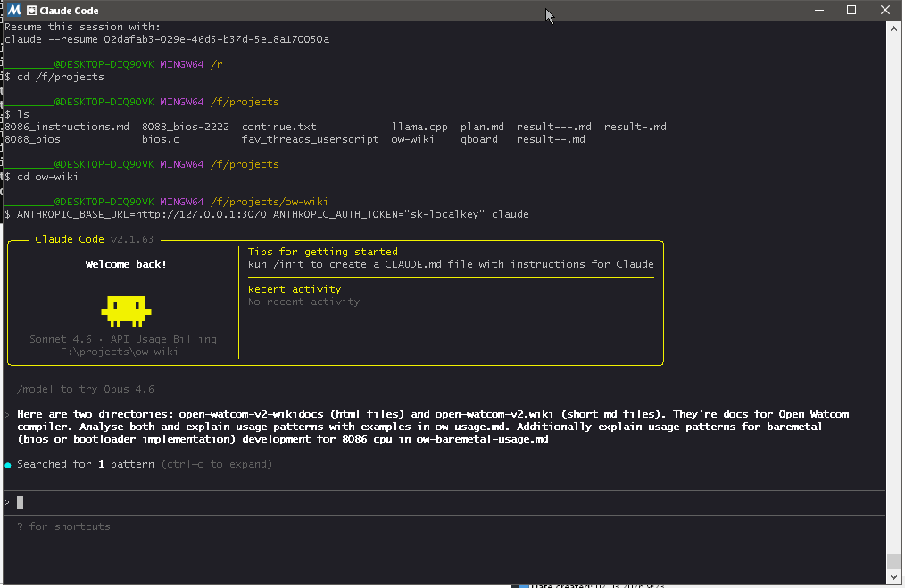Click the prompt input field
This screenshot has height=588, width=905.
tap(444, 502)
